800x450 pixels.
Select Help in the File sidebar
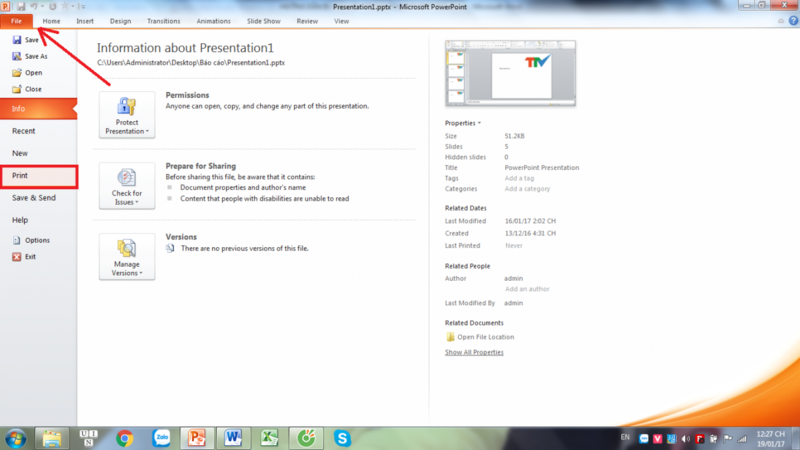(38, 220)
